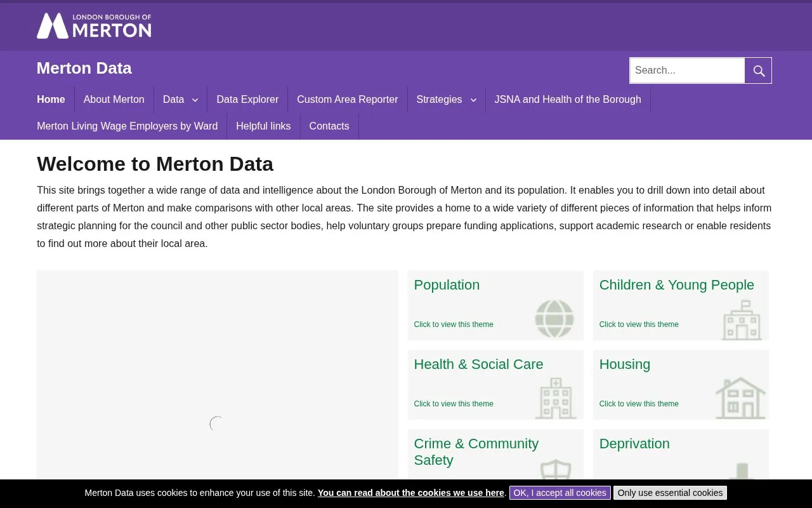This screenshot has width=812, height=508.
Task: Open the Housing theme title
Action: pyautogui.click(x=625, y=364)
